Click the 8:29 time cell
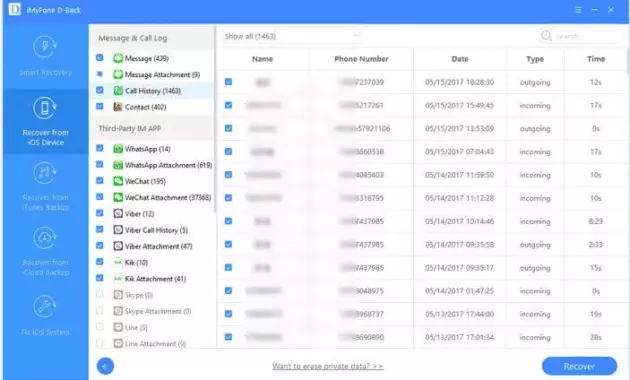This screenshot has width=630, height=380. 595,221
